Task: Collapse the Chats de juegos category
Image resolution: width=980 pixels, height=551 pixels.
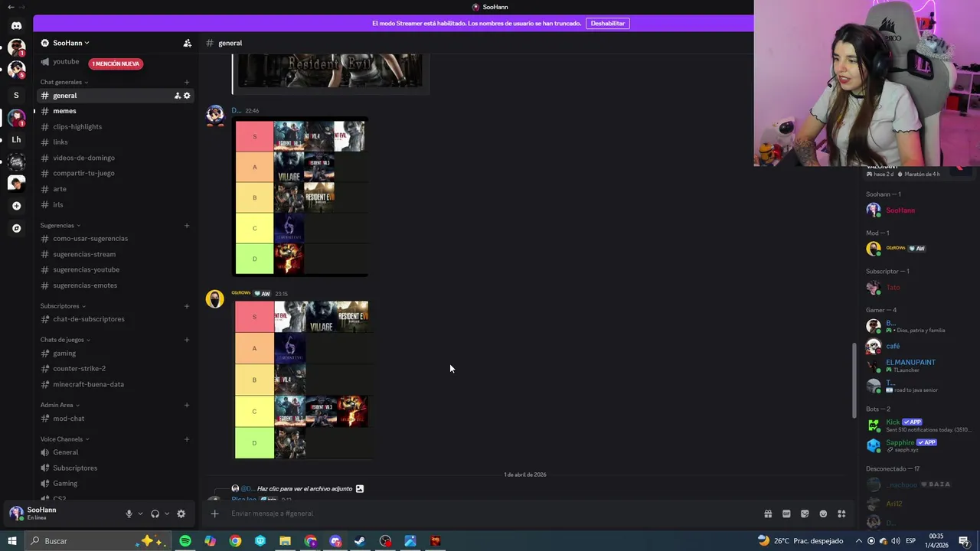Action: click(x=65, y=340)
